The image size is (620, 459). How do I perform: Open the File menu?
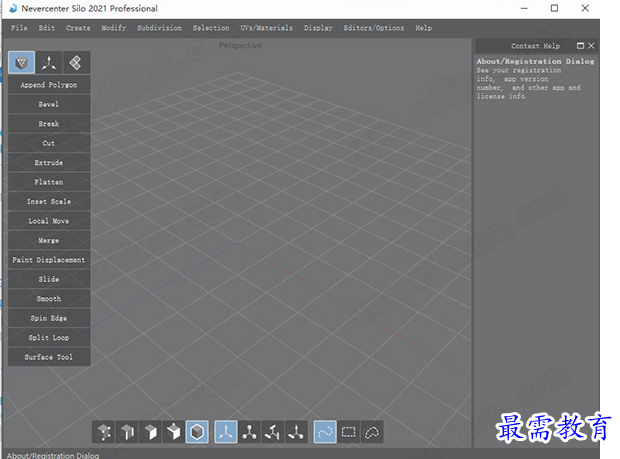pyautogui.click(x=19, y=28)
